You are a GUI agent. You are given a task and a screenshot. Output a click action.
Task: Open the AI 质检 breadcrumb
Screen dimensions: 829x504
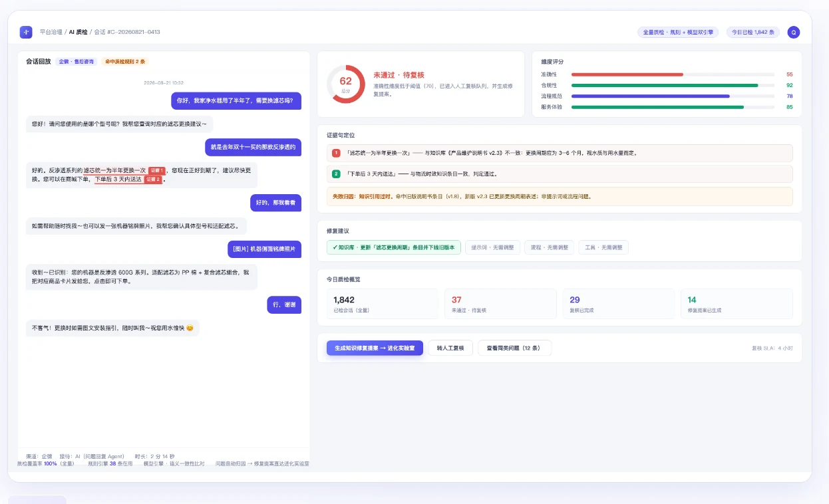coord(78,32)
